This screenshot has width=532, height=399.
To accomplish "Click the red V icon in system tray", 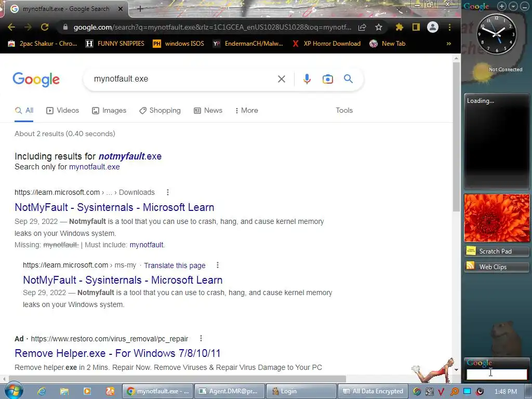I will [x=441, y=392].
